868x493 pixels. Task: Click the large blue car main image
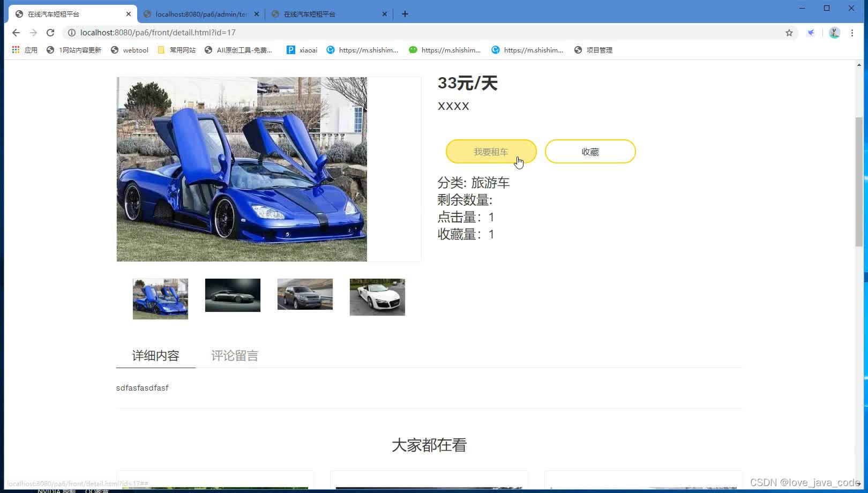[242, 169]
